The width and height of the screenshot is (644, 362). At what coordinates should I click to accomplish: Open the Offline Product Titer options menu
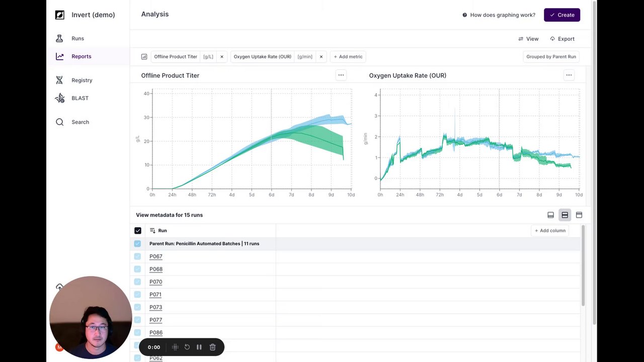(x=341, y=75)
